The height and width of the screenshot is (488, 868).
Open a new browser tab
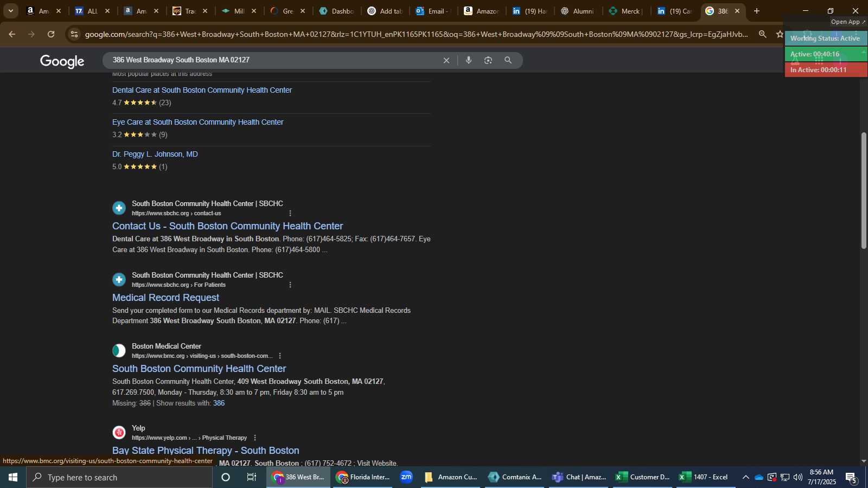(x=757, y=11)
